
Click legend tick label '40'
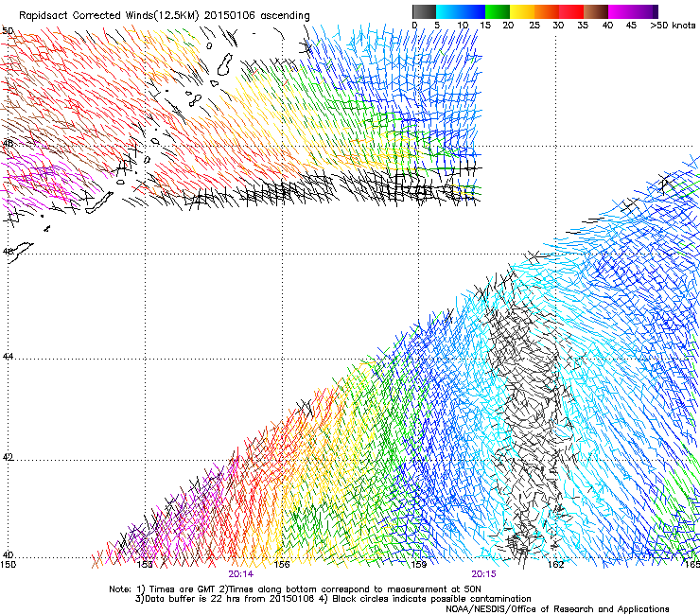607,26
